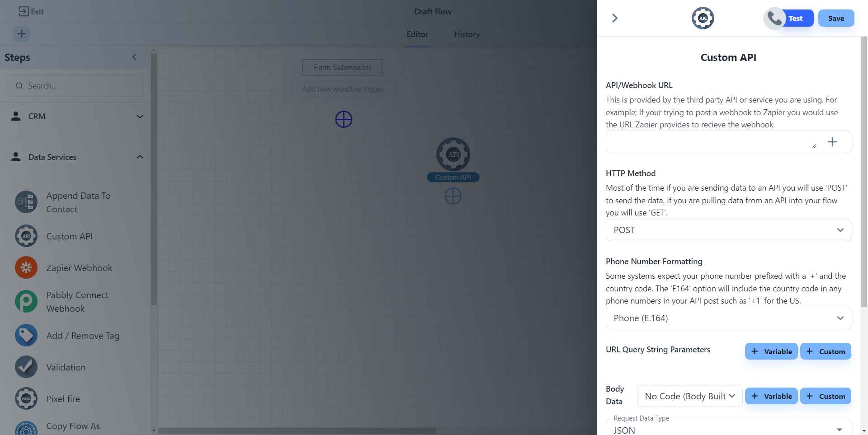Collapse the right panel with the chevron
The image size is (868, 435).
point(615,18)
